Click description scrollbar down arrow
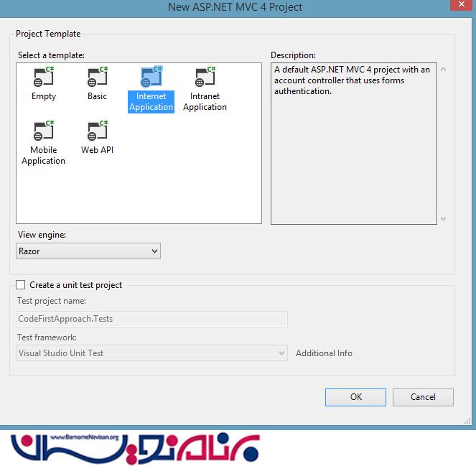 [x=443, y=218]
